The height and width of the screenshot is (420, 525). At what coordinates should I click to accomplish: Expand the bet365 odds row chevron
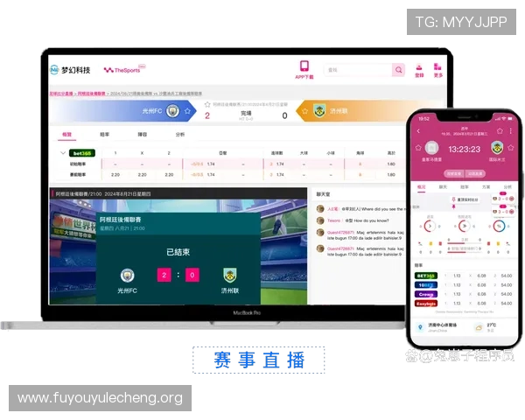coord(61,153)
